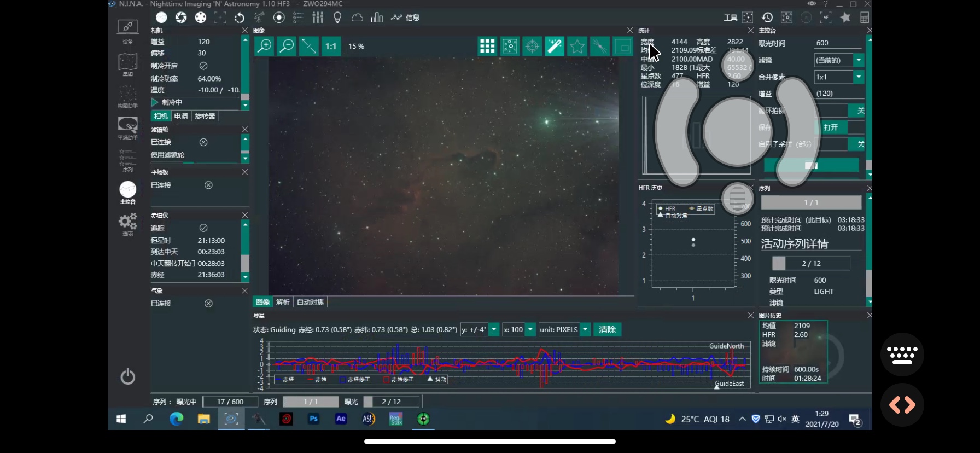
Task: Click the 曝光时间 600 input field
Action: [x=838, y=43]
